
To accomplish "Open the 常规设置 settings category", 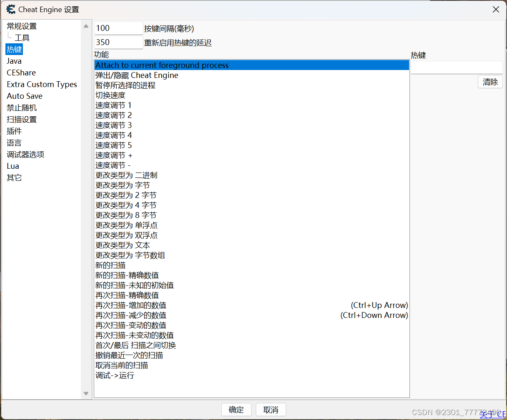I will (x=22, y=26).
